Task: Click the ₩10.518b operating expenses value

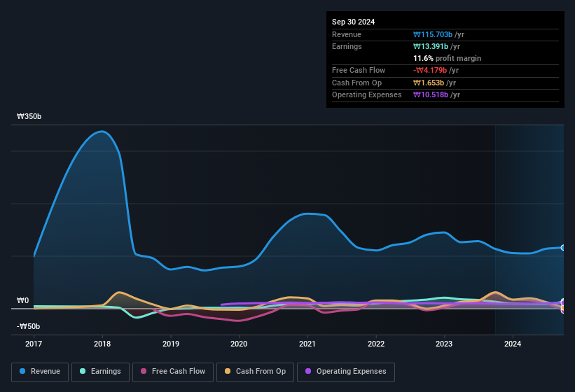Action: coord(431,95)
